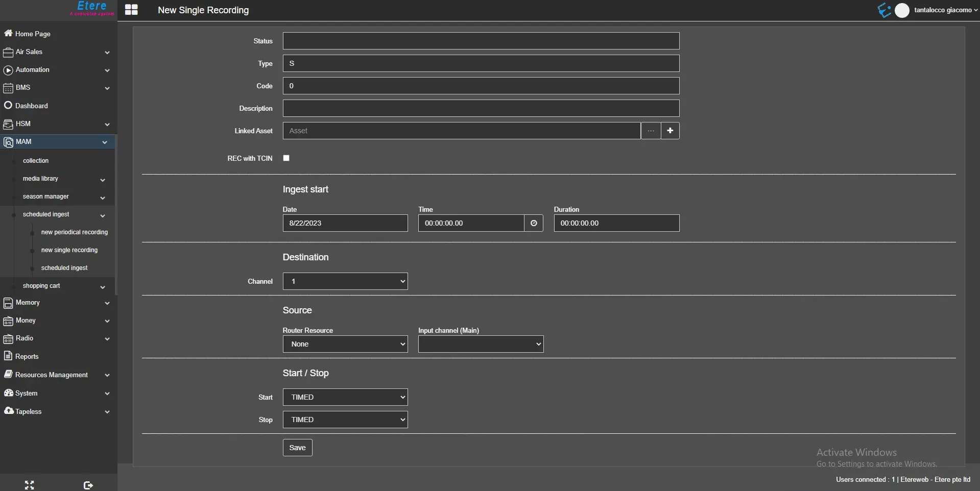This screenshot has height=491, width=980.
Task: Select new periodical recording in sidebar
Action: point(75,232)
